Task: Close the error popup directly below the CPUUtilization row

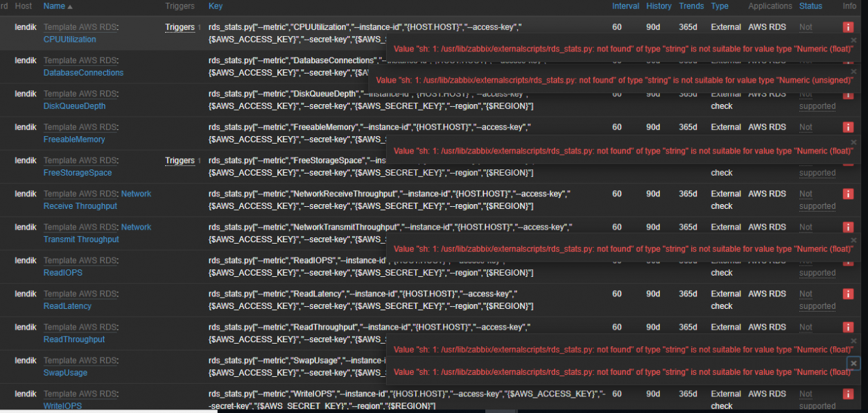Action: click(853, 40)
